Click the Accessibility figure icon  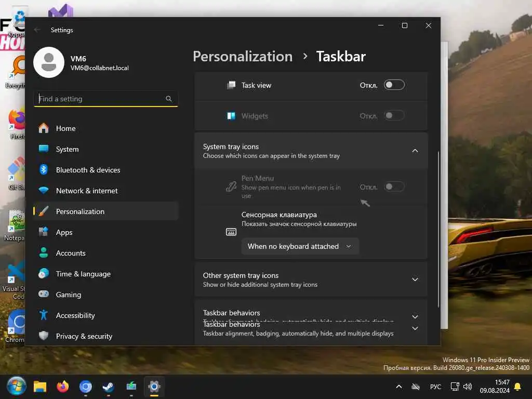[44, 315]
